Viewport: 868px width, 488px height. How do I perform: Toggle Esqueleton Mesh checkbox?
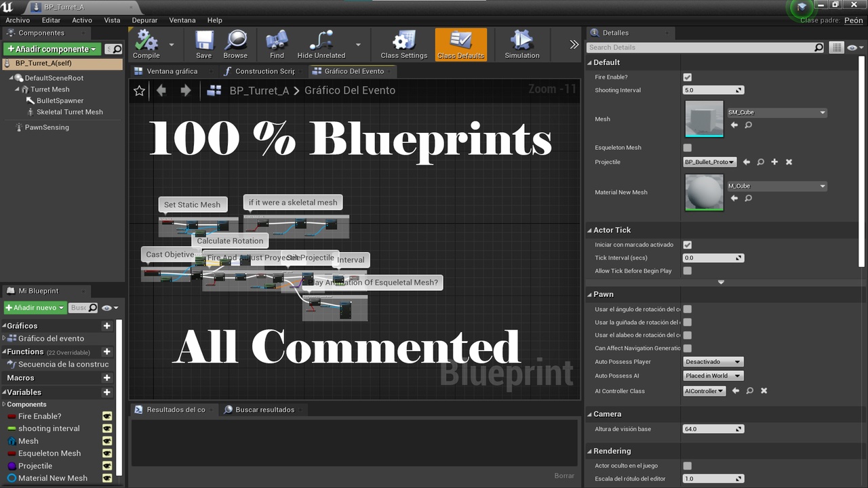click(688, 148)
